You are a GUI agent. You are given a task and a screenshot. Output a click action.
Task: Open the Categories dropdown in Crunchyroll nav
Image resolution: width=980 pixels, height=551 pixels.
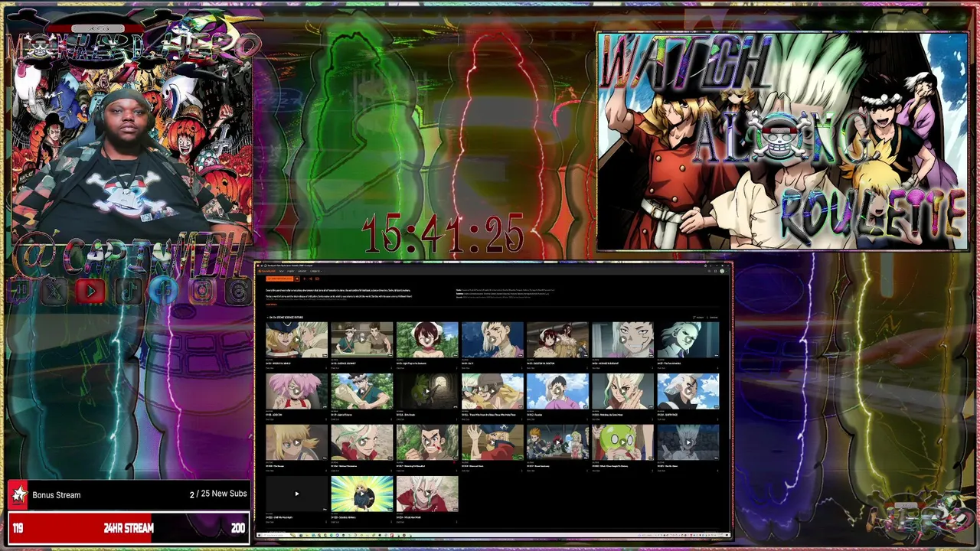pyautogui.click(x=315, y=271)
